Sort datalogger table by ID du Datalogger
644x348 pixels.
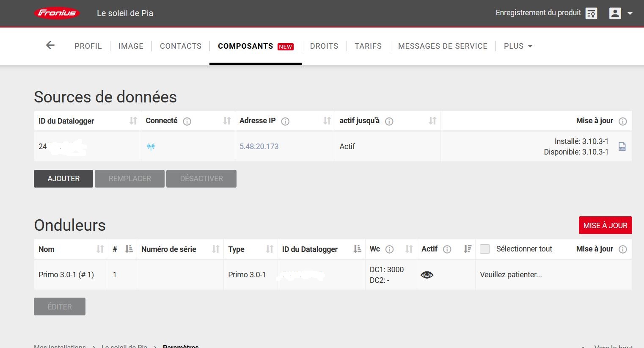click(x=133, y=121)
